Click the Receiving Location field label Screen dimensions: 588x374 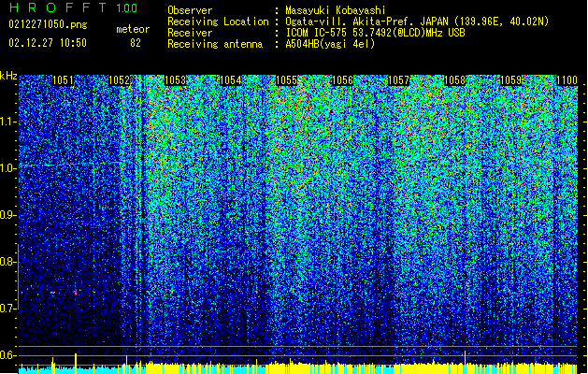click(218, 22)
